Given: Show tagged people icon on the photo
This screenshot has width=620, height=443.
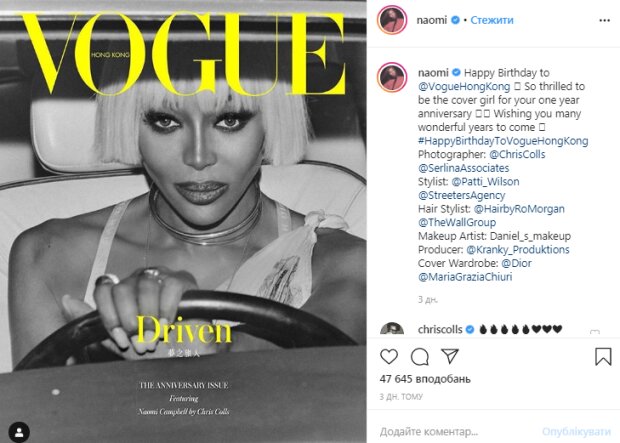Looking at the screenshot, I should click(x=19, y=432).
